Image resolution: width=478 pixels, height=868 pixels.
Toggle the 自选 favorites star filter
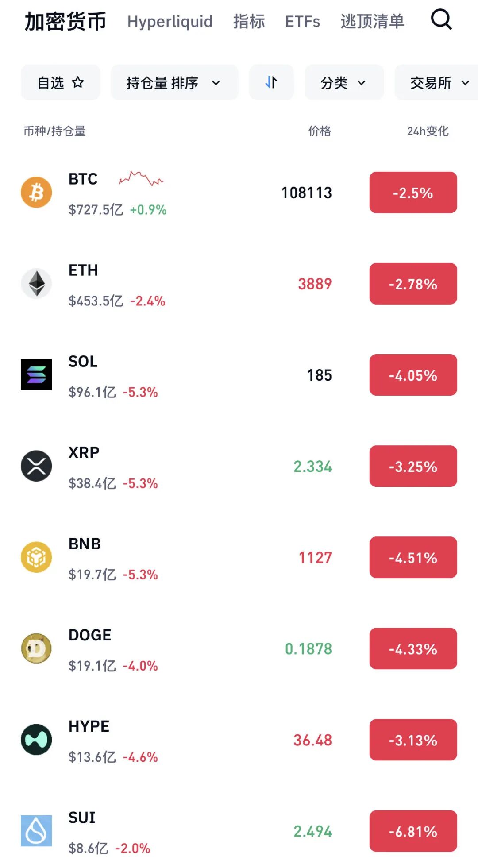61,83
